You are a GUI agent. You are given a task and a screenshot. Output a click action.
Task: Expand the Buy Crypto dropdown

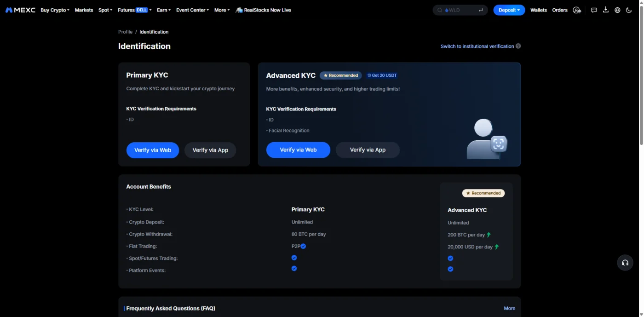(x=55, y=10)
